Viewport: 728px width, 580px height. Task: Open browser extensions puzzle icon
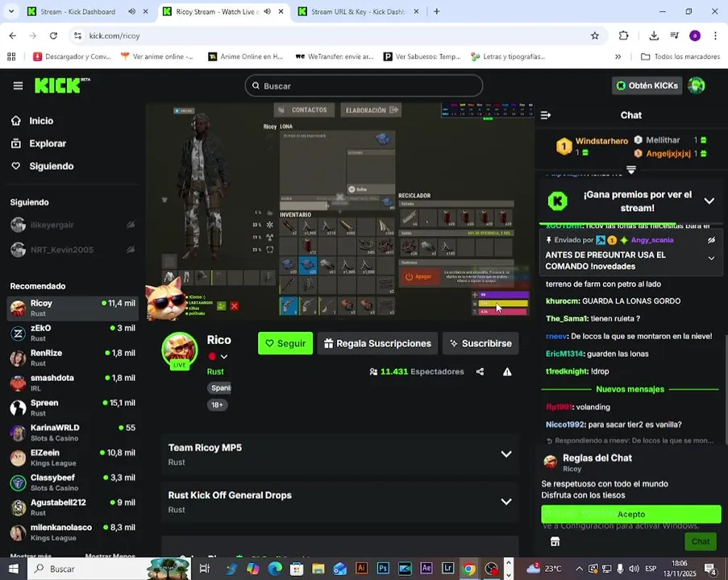pyautogui.click(x=623, y=35)
